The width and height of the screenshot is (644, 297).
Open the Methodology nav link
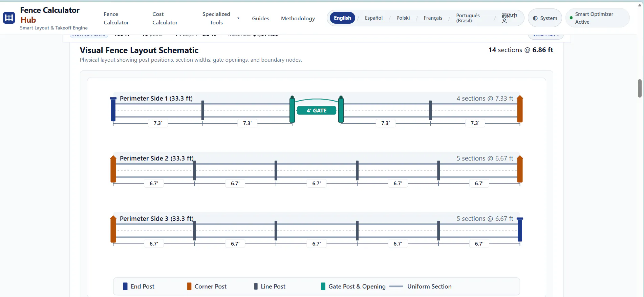(x=298, y=18)
